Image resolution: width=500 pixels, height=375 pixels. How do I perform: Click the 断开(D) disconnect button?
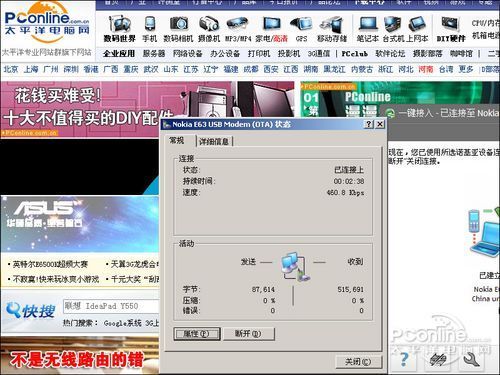(x=248, y=334)
